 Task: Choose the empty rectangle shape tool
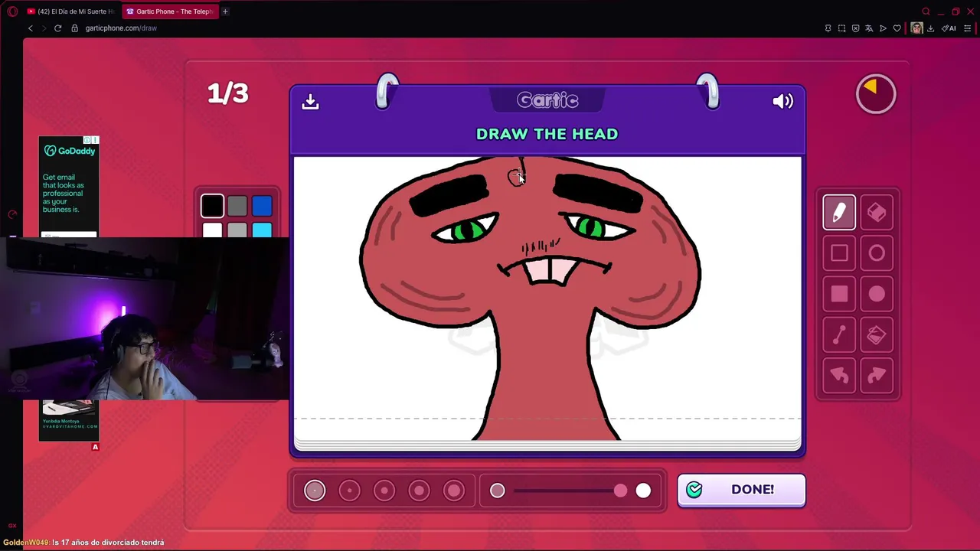click(x=839, y=253)
